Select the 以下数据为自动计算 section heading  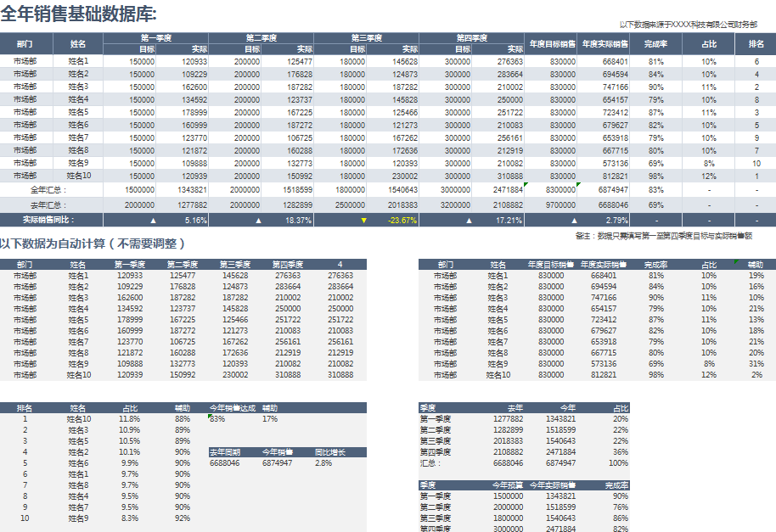tap(93, 244)
